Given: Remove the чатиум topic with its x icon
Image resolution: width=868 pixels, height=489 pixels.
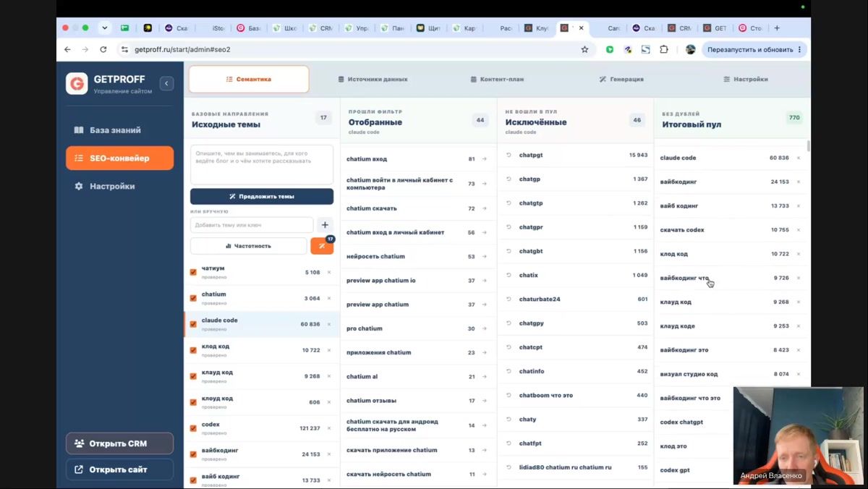Looking at the screenshot, I should pyautogui.click(x=329, y=272).
